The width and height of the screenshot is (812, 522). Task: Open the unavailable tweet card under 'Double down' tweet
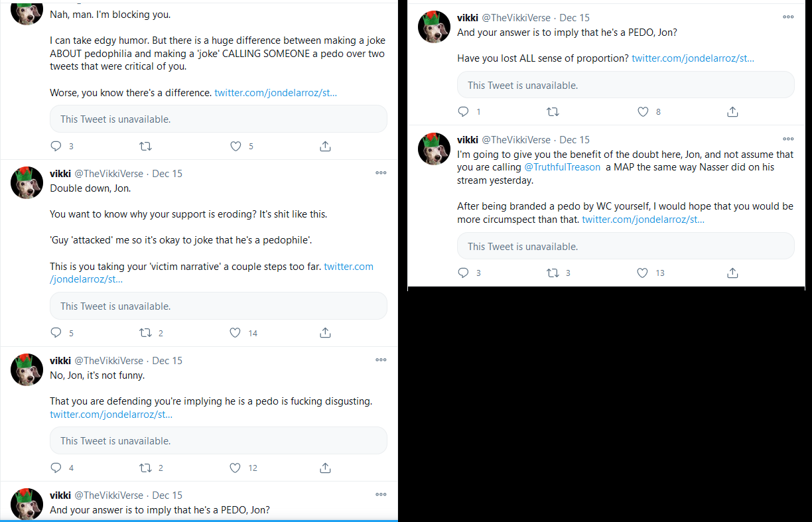tap(218, 306)
